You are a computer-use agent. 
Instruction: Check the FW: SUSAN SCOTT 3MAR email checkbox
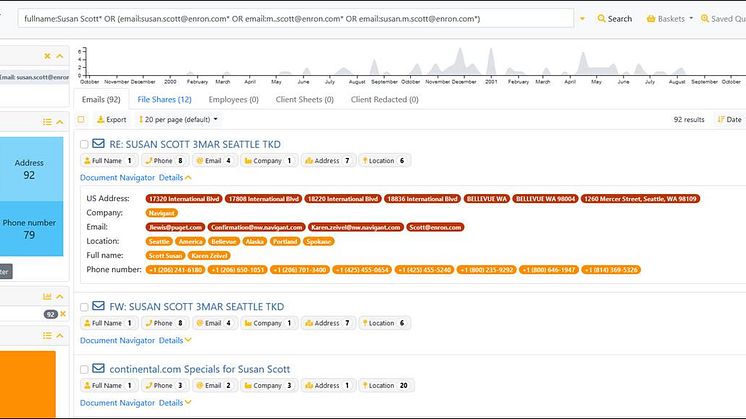[x=84, y=307]
